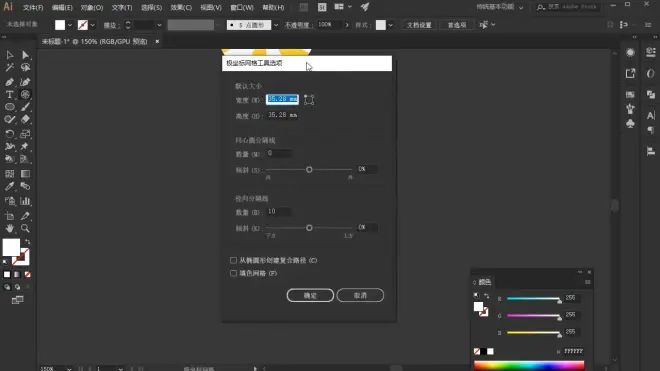The height and width of the screenshot is (371, 660).
Task: Select the Pen tool
Action: (10, 82)
